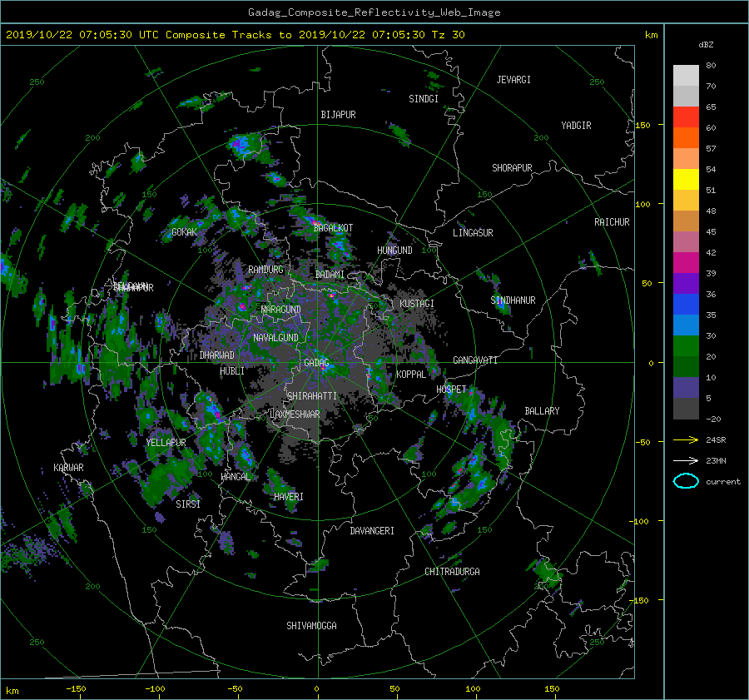Click the KUSTAGI city label

pos(417,304)
